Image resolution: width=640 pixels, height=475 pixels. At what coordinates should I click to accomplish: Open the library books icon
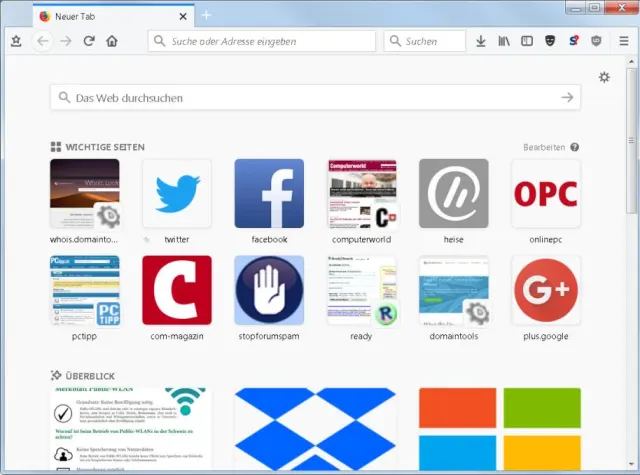tap(504, 41)
